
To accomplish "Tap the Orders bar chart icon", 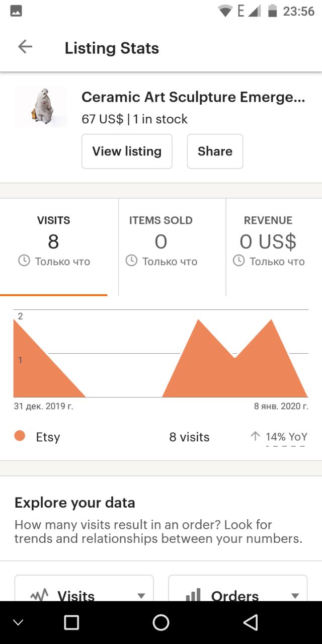I will tap(193, 595).
